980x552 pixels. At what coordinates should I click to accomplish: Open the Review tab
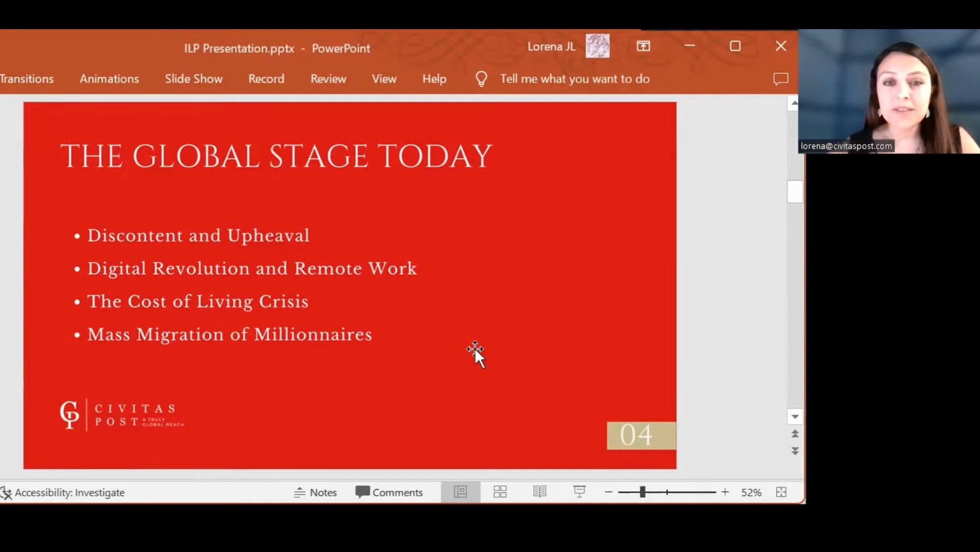(328, 79)
